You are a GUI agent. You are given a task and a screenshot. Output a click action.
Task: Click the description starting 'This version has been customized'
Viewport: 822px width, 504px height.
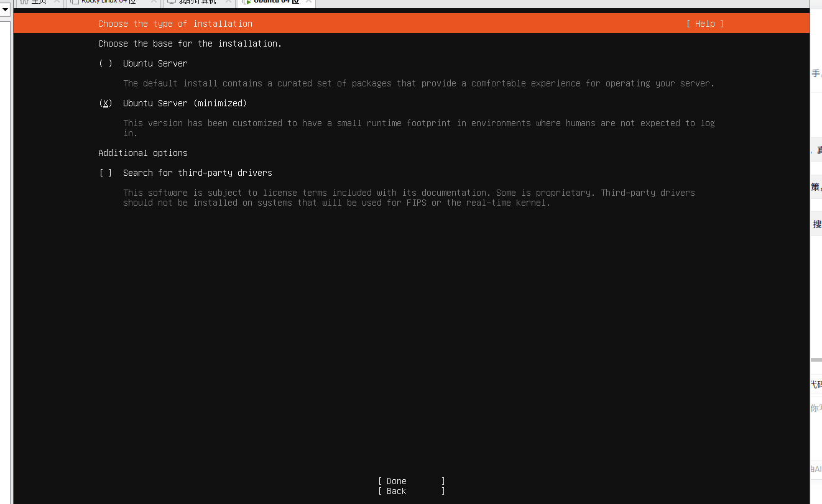pos(418,128)
